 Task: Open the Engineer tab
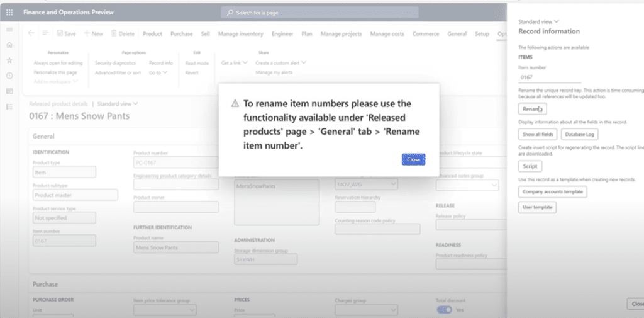[282, 34]
